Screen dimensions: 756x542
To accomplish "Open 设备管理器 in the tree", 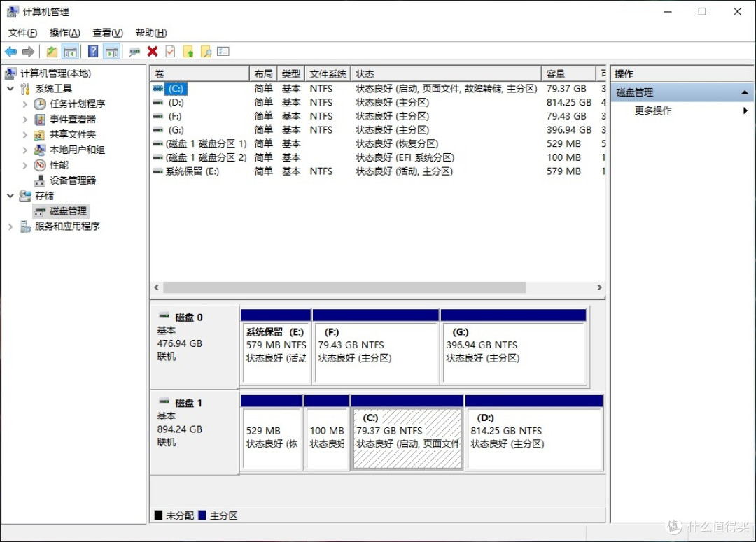I will (x=72, y=180).
